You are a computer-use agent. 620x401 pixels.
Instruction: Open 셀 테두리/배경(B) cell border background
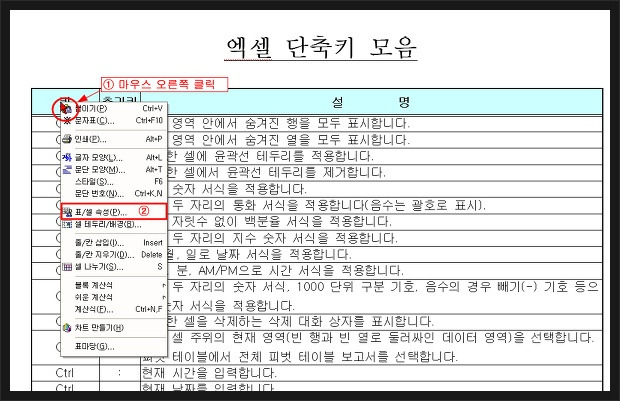[x=114, y=225]
